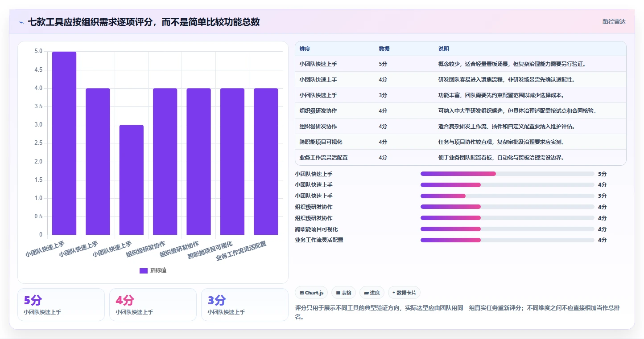Select the 表格 chip
Viewport: 644px width, 339px height.
(343, 293)
